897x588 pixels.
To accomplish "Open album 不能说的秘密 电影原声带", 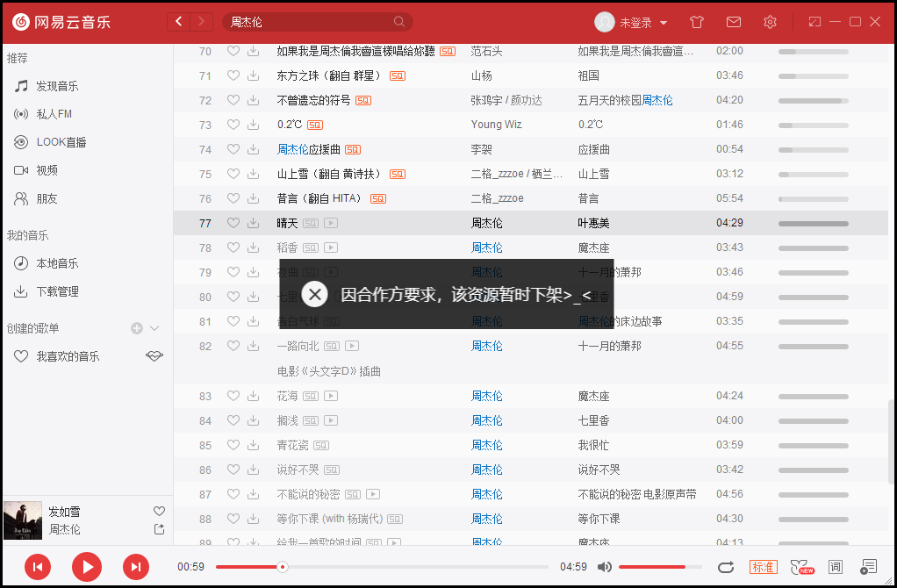I will 637,494.
